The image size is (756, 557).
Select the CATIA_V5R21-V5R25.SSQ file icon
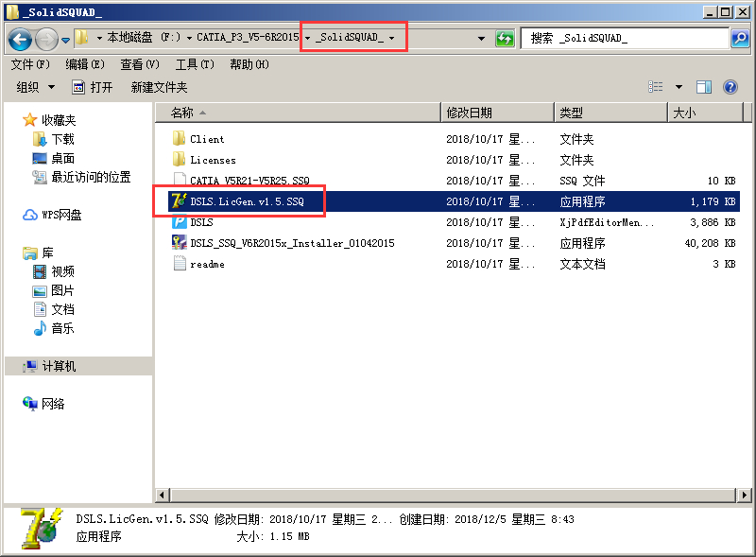[x=180, y=179]
